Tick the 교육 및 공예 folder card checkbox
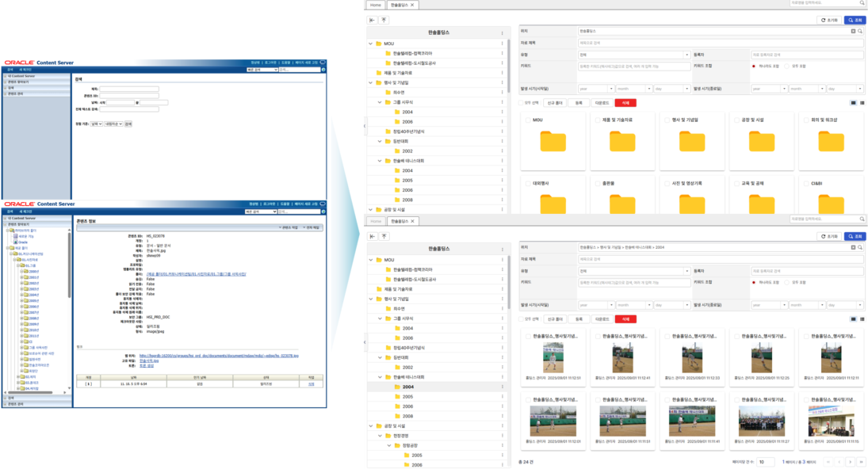Image resolution: width=868 pixels, height=469 pixels. (x=736, y=184)
